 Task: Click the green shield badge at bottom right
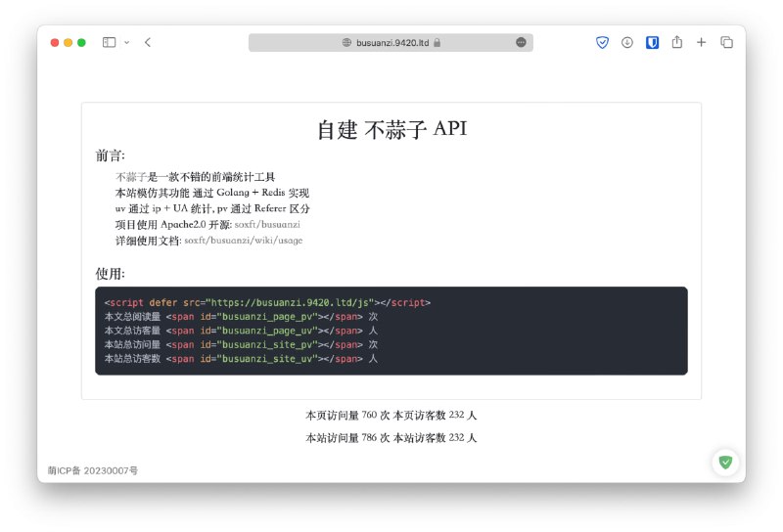[725, 463]
